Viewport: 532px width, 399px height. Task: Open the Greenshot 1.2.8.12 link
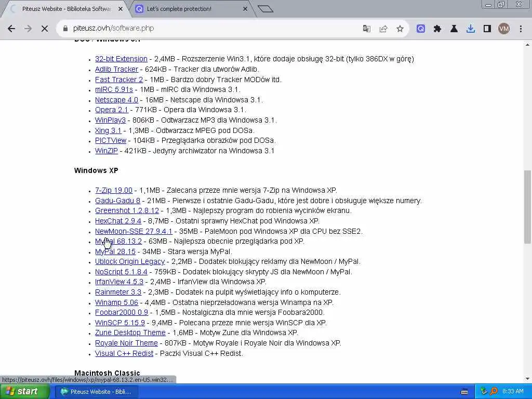127,211
